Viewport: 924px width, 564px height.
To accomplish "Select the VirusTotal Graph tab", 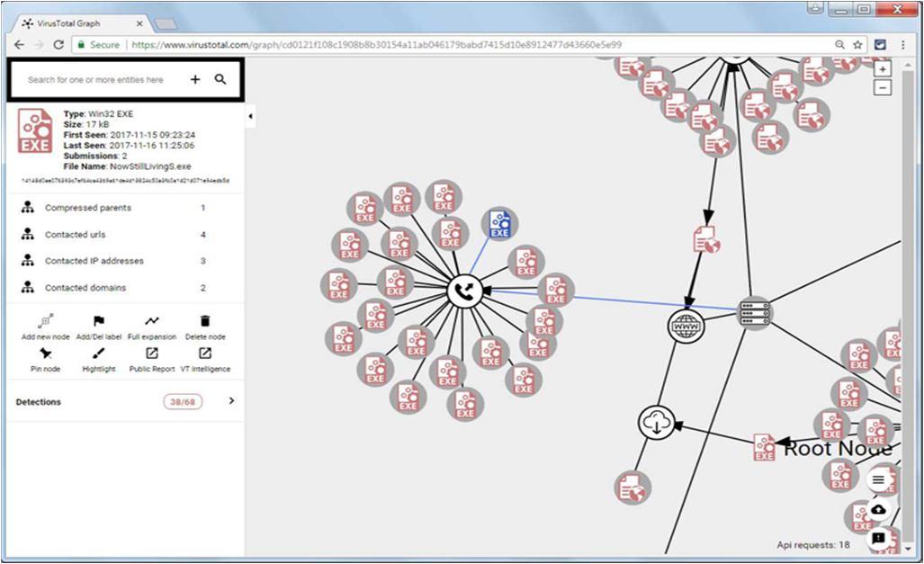I will pyautogui.click(x=81, y=23).
